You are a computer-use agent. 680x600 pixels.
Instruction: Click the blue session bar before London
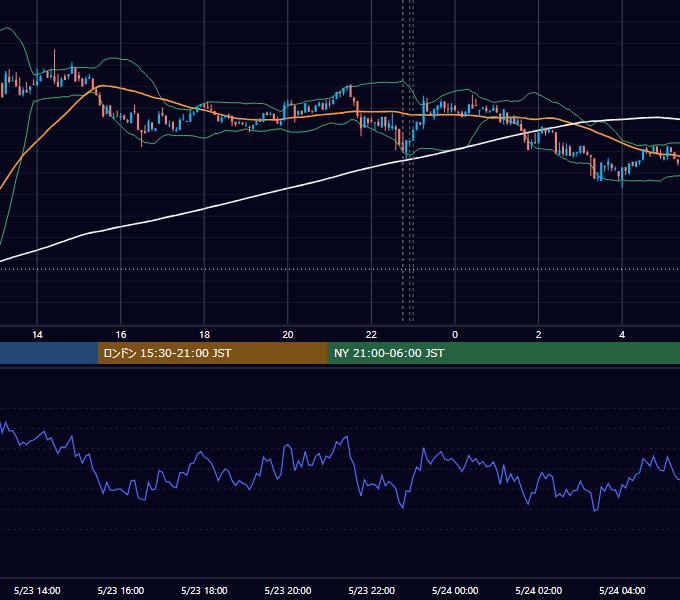tap(49, 353)
